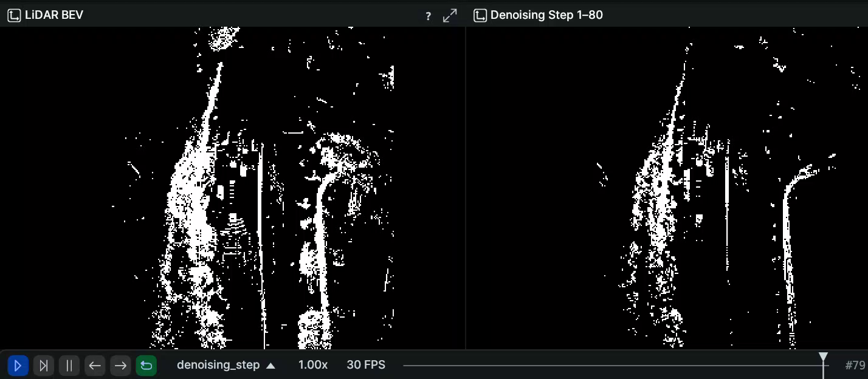Step back one frame with left arrow
This screenshot has height=379, width=868.
click(x=95, y=366)
